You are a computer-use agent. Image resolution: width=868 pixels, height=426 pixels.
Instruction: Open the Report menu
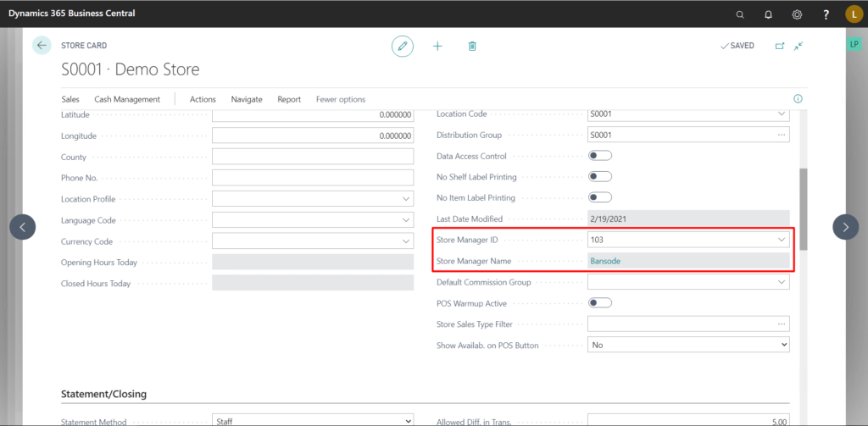289,100
